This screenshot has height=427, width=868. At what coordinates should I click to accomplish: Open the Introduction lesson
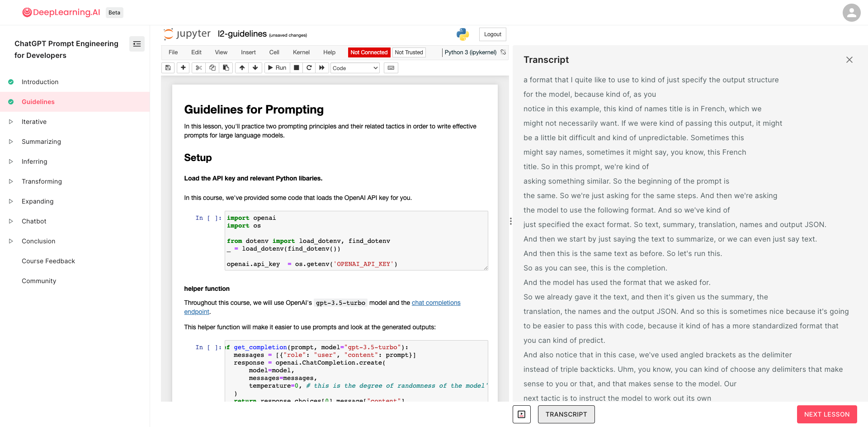click(x=40, y=82)
